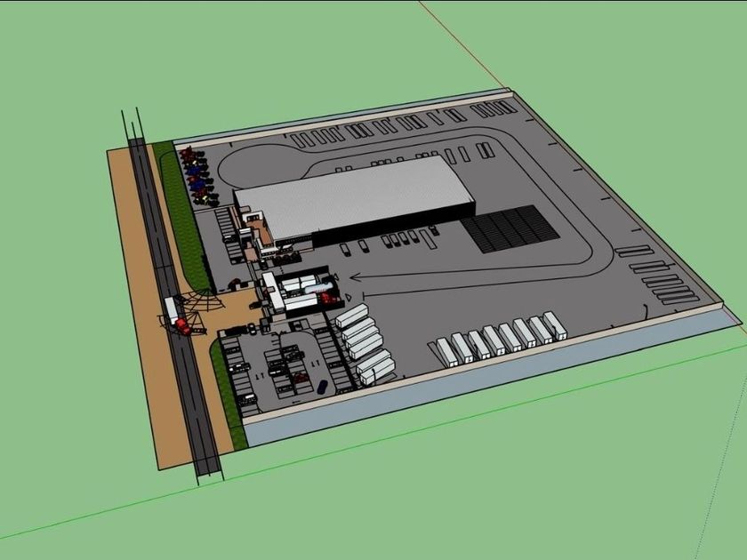
Task: Click the angled white trailers near center
Action: point(365,344)
